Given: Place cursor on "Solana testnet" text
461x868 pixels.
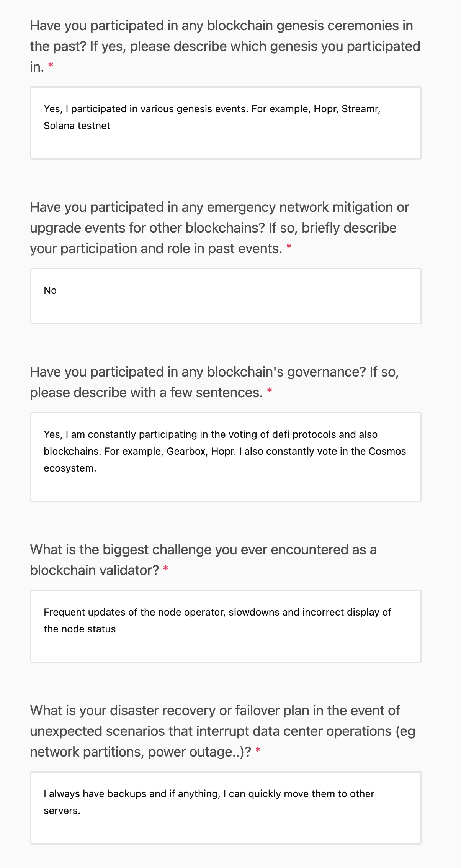Looking at the screenshot, I should (77, 126).
